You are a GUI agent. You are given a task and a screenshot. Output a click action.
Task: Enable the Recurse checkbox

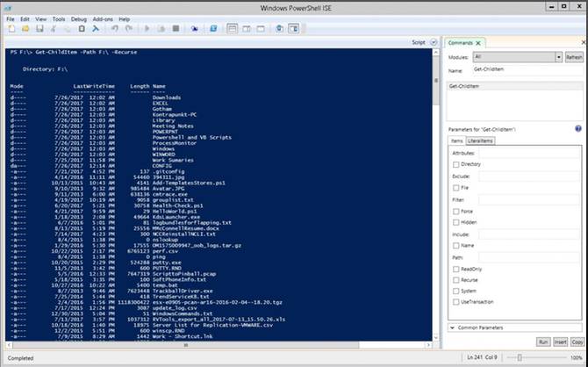point(456,280)
